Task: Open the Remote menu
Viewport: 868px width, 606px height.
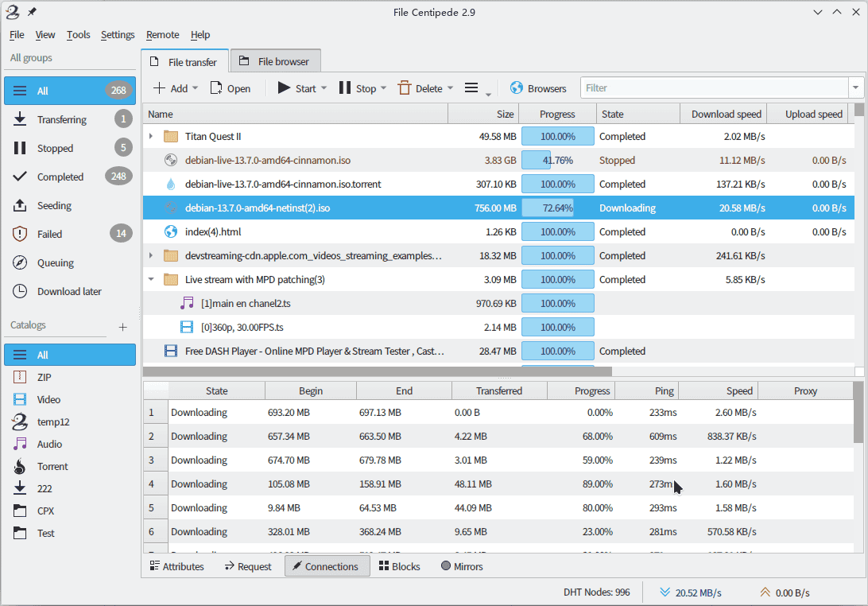Action: [163, 34]
